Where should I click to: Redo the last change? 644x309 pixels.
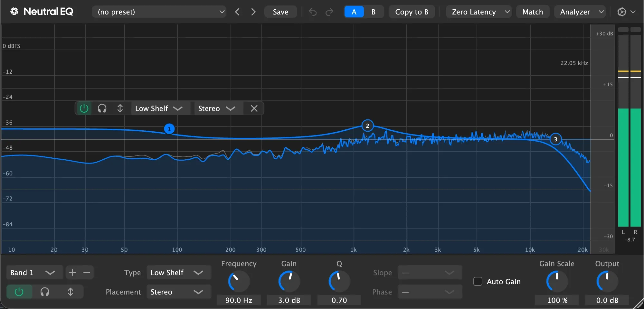pos(329,12)
